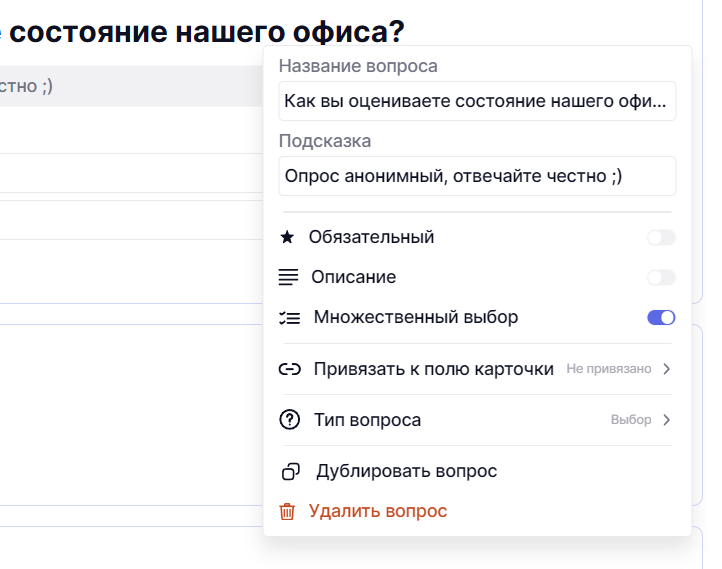Click the link icon for Привязать к полю карточки
Viewport: 722px width, 569px height.
tap(289, 369)
